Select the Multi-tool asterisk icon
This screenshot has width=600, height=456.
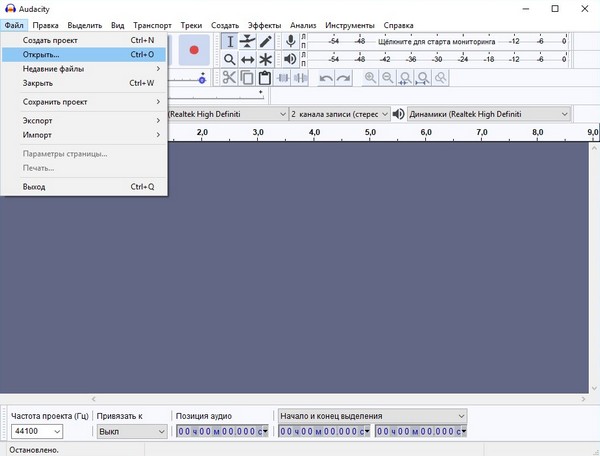265,60
